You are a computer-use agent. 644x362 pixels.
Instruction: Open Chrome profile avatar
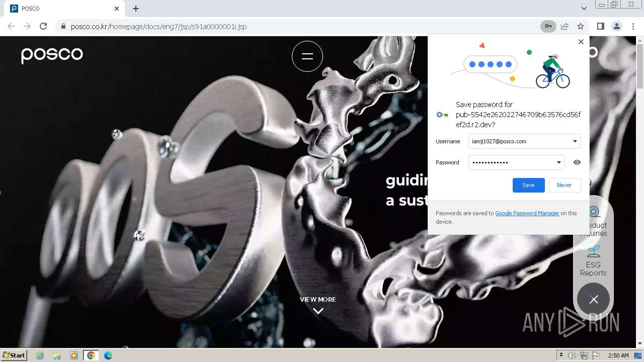point(616,26)
